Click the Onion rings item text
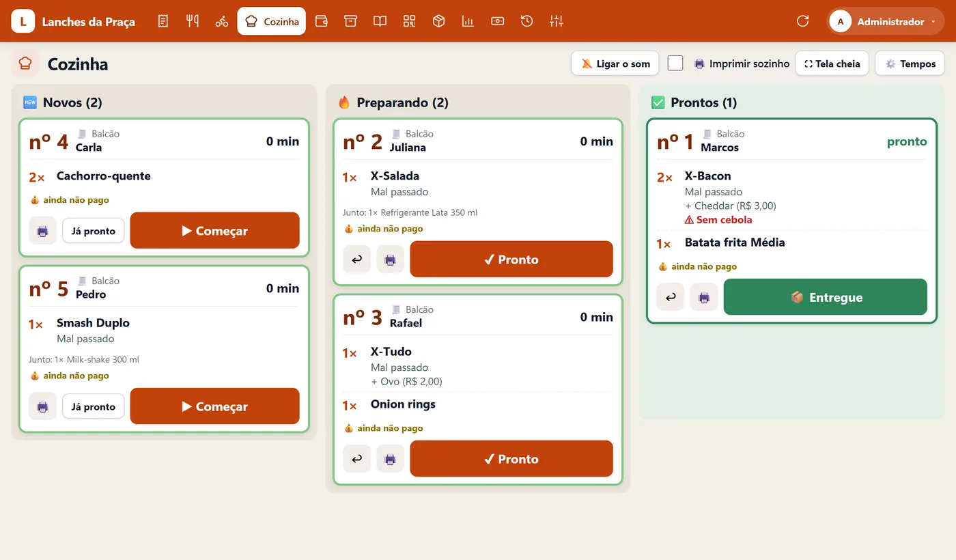This screenshot has height=560, width=956. (x=403, y=404)
